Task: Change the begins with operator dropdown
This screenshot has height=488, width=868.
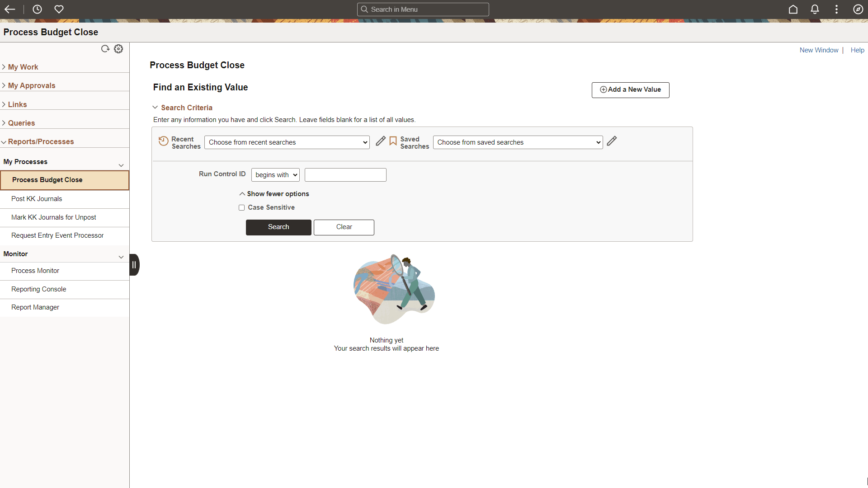Action: click(275, 175)
